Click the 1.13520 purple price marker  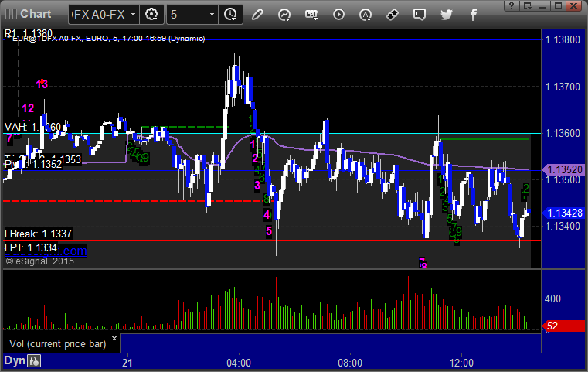[563, 169]
